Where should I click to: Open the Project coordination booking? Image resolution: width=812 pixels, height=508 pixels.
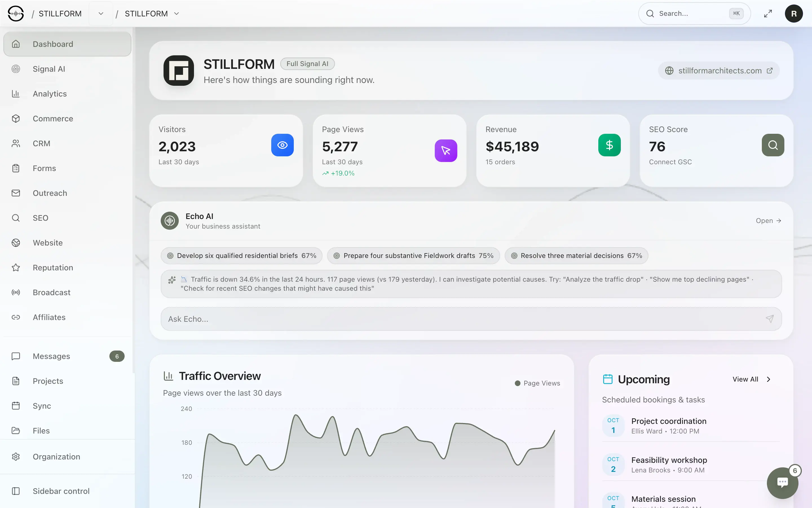point(691,426)
